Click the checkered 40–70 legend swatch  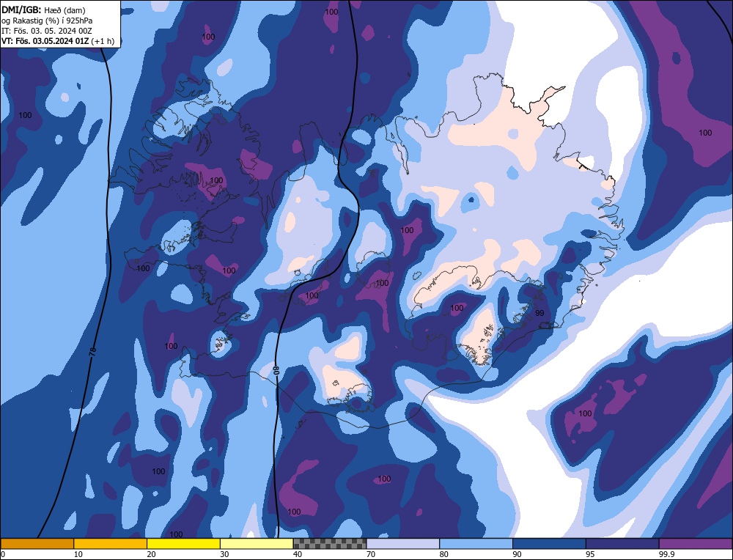click(330, 543)
